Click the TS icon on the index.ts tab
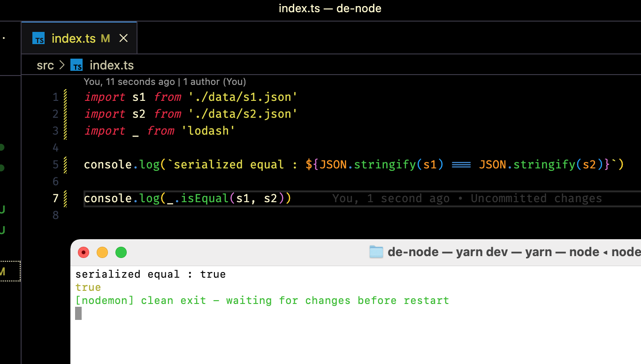Viewport: 641px width, 364px height. pyautogui.click(x=39, y=38)
